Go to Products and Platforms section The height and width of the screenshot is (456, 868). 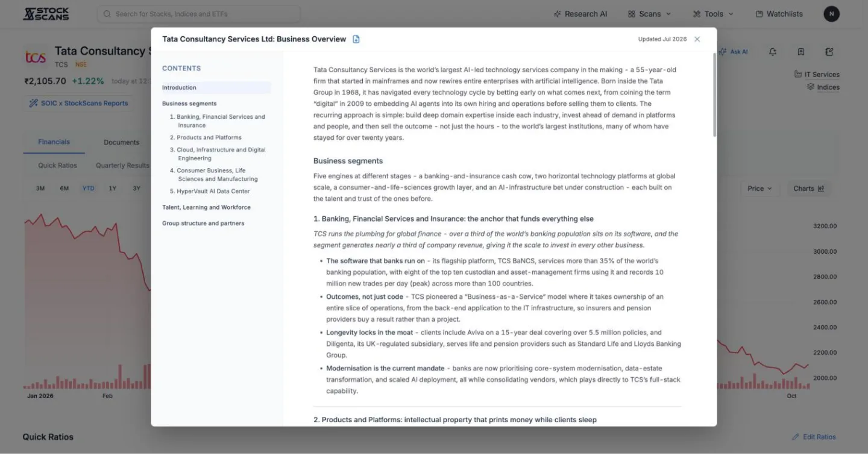(x=206, y=137)
